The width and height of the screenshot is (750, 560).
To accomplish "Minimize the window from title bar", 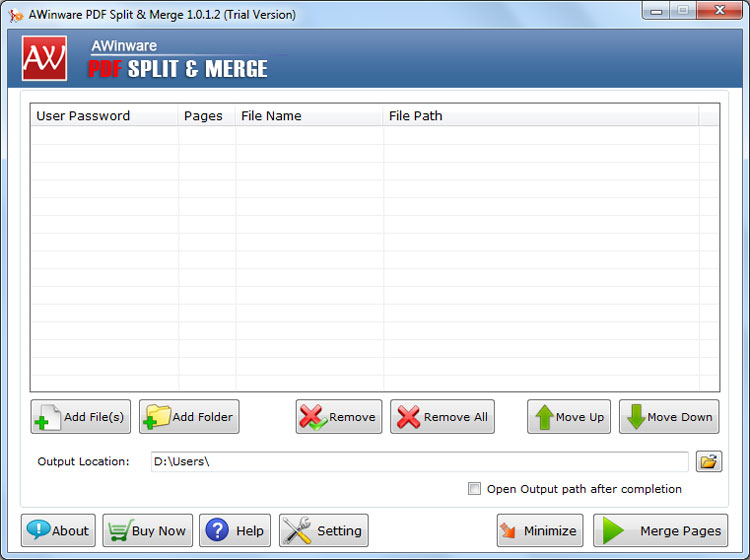I will [656, 11].
